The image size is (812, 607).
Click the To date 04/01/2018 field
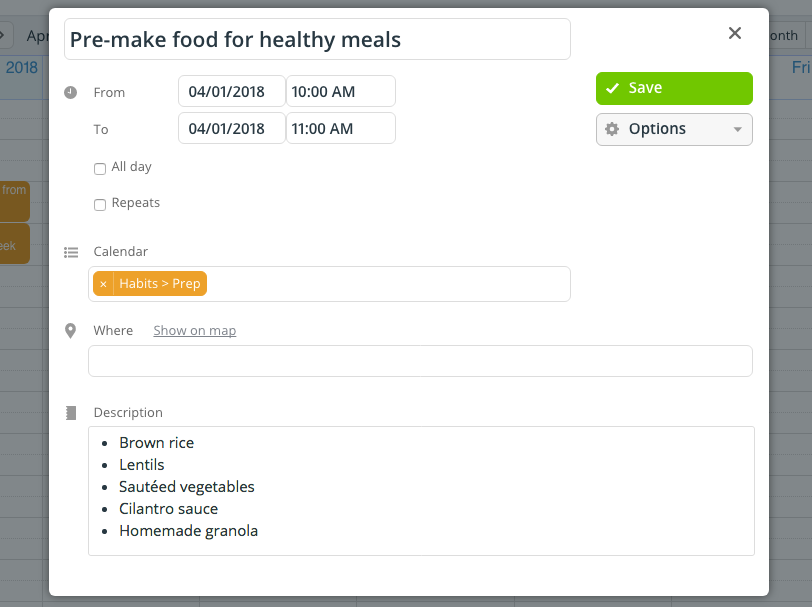(231, 129)
